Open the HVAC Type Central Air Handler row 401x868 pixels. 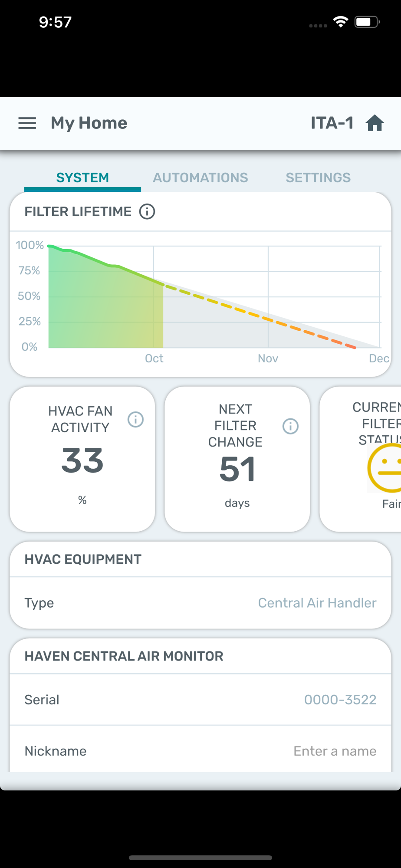tap(200, 603)
